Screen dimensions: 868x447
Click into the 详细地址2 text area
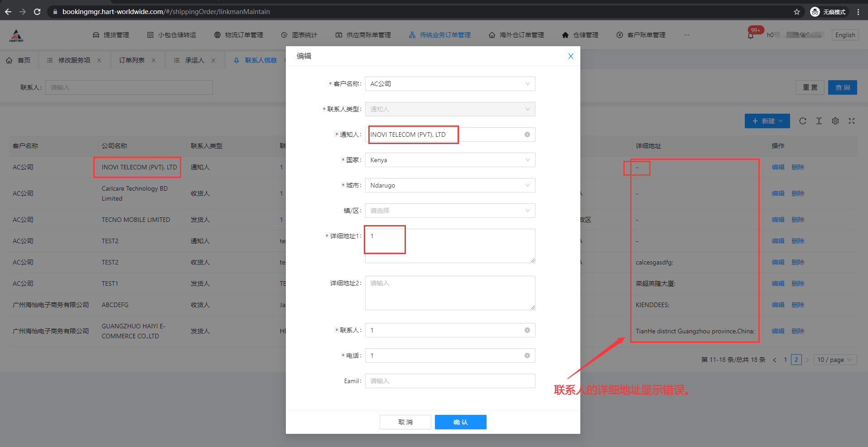coord(449,293)
